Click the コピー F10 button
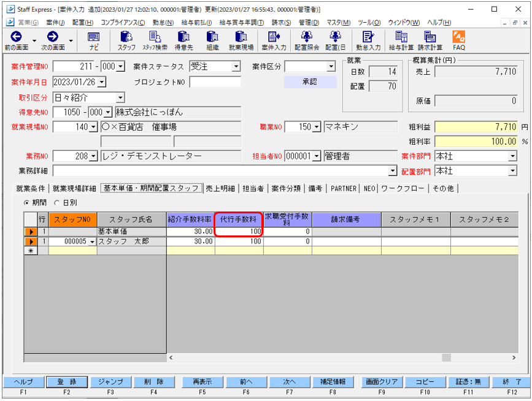This screenshot has width=532, height=401. coord(425,381)
